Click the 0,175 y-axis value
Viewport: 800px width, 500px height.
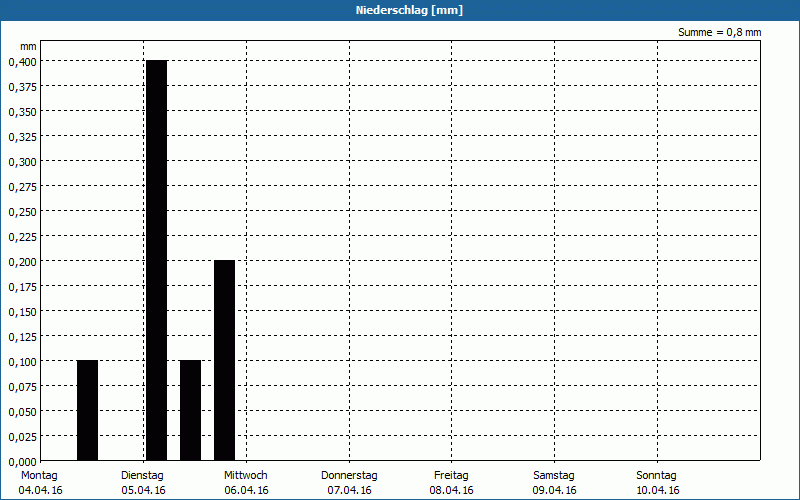pos(22,287)
